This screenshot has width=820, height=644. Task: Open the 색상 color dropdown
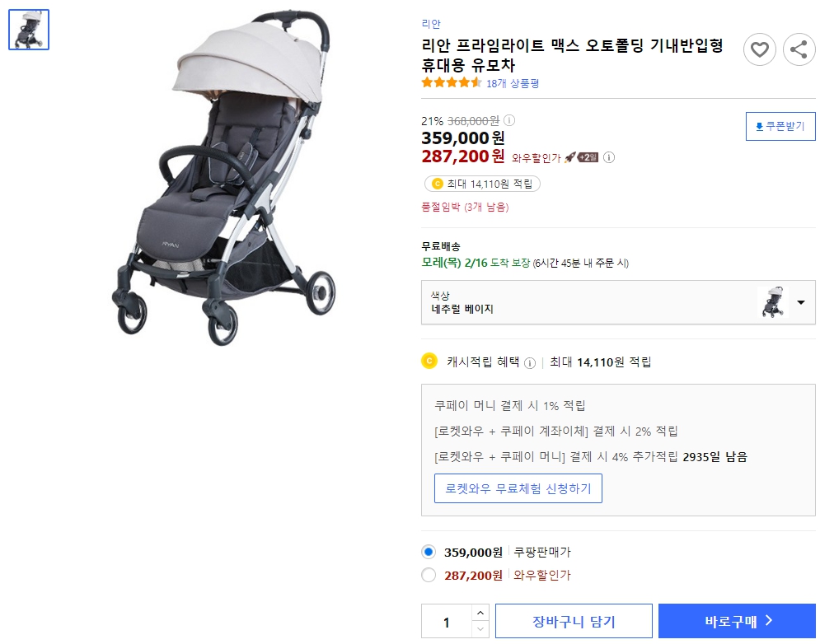[799, 302]
